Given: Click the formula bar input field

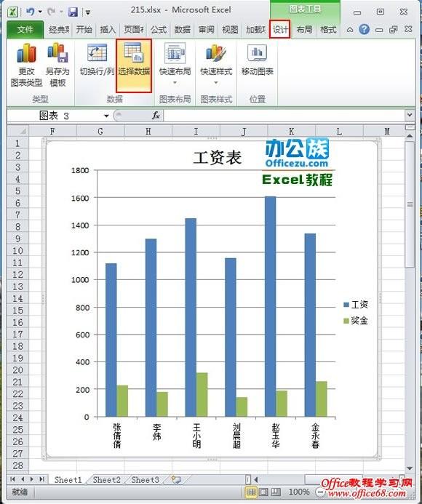Looking at the screenshot, I should (284, 116).
